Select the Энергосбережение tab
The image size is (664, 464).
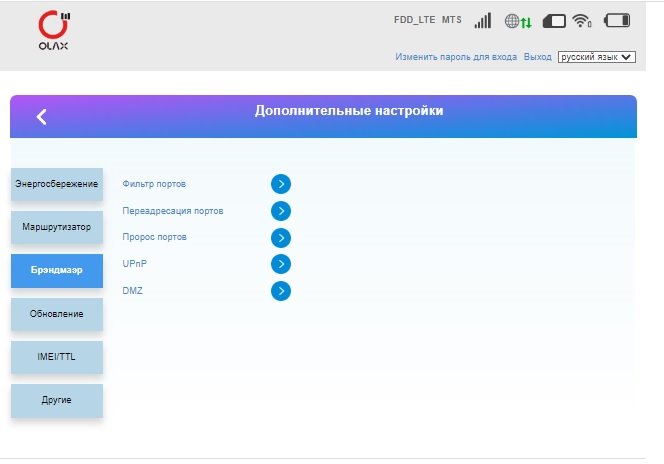pyautogui.click(x=57, y=184)
